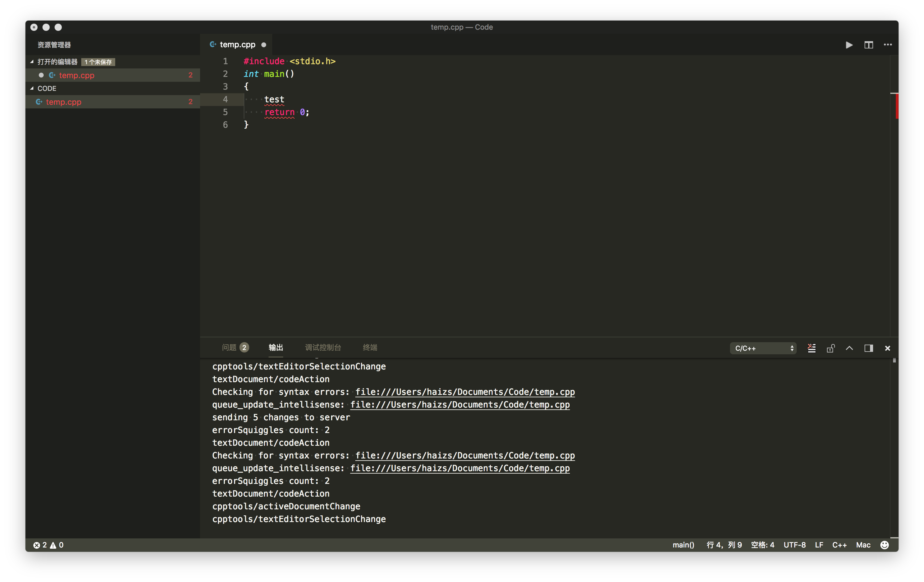Toggle output auto-scroll lock

point(831,348)
